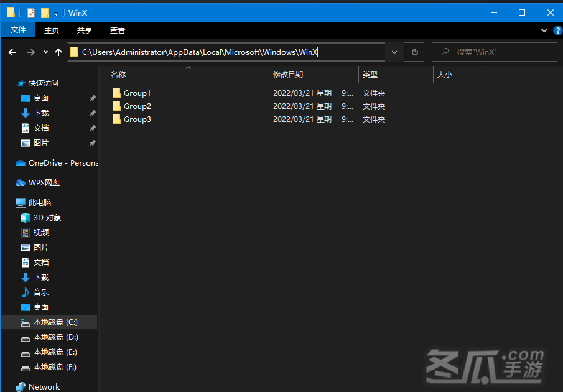Switch to the 主页 ribbon tab
Image resolution: width=563 pixels, height=392 pixels.
[x=52, y=30]
